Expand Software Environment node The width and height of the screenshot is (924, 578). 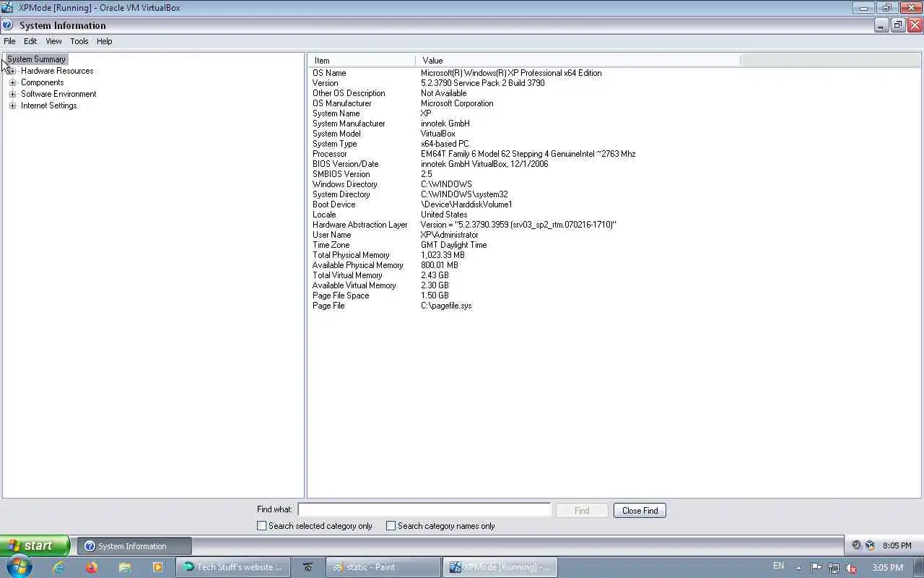[12, 94]
